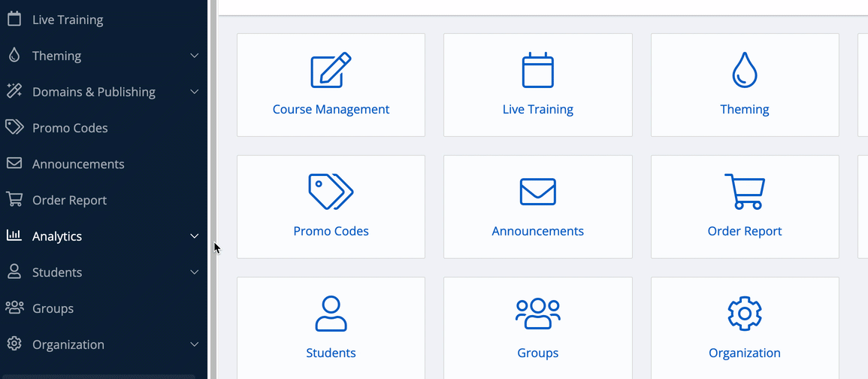Click the sidebar vertical scrollbar

[x=213, y=189]
